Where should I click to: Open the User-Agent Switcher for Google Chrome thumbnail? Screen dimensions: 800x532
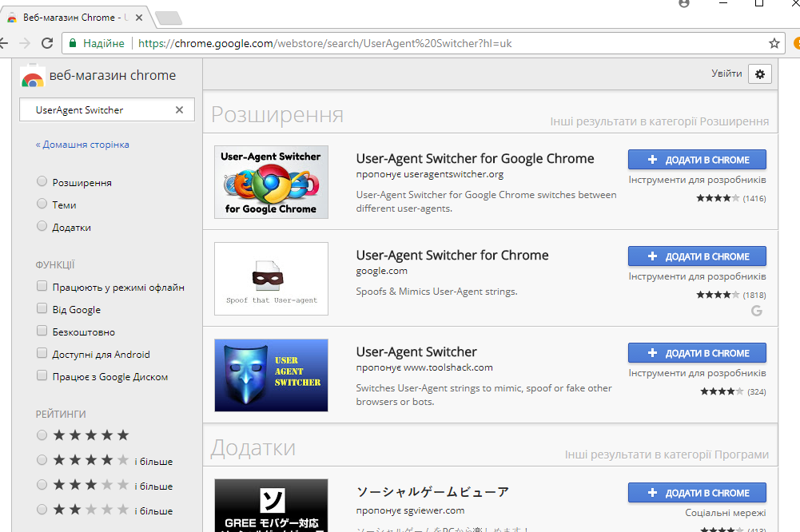[x=271, y=182]
